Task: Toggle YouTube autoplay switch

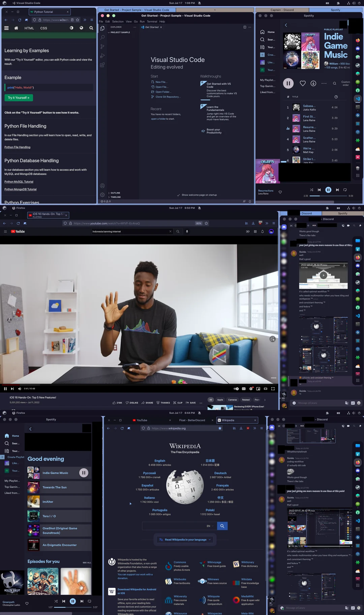Action: pyautogui.click(x=236, y=389)
